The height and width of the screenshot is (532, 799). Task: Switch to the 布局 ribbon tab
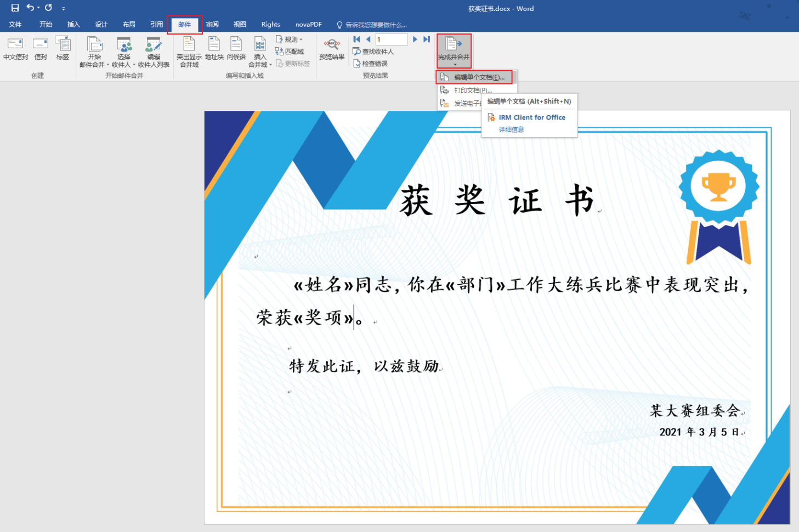129,25
